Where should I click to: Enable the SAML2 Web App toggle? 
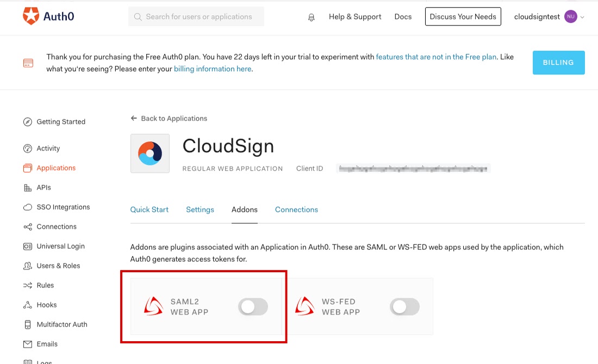253,307
